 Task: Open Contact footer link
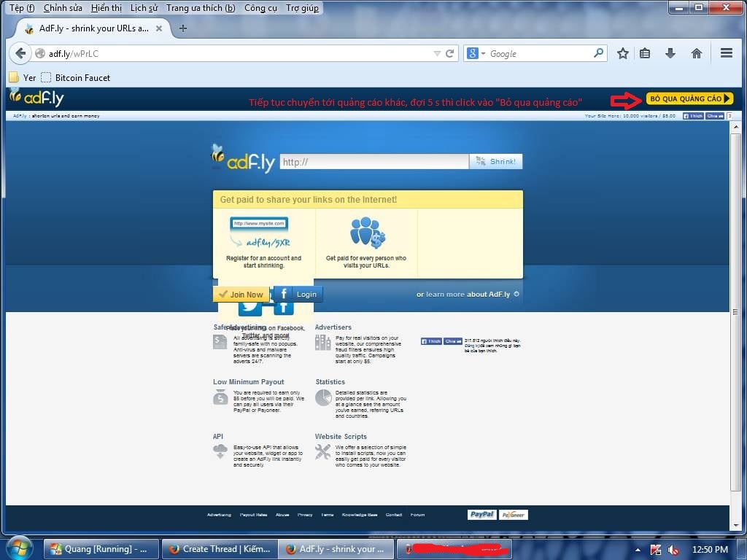(x=394, y=515)
